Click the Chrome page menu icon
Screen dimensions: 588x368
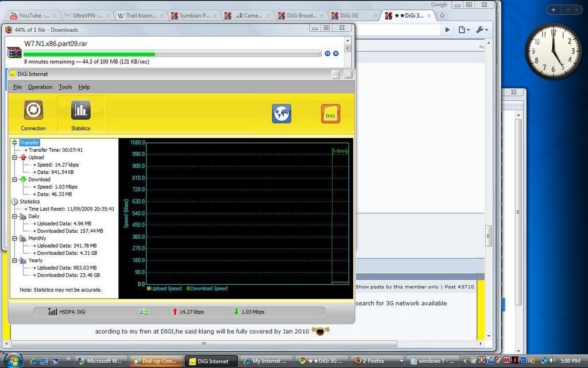(464, 30)
